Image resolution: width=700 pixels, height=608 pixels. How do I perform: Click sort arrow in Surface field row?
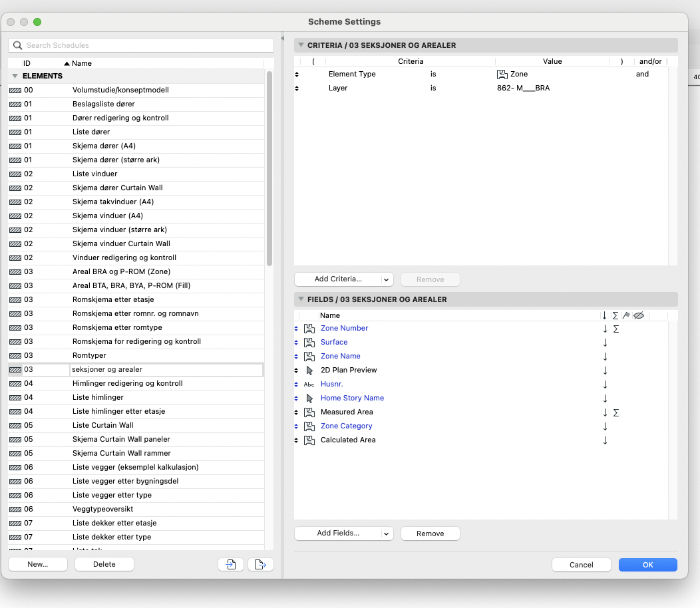[x=605, y=342]
